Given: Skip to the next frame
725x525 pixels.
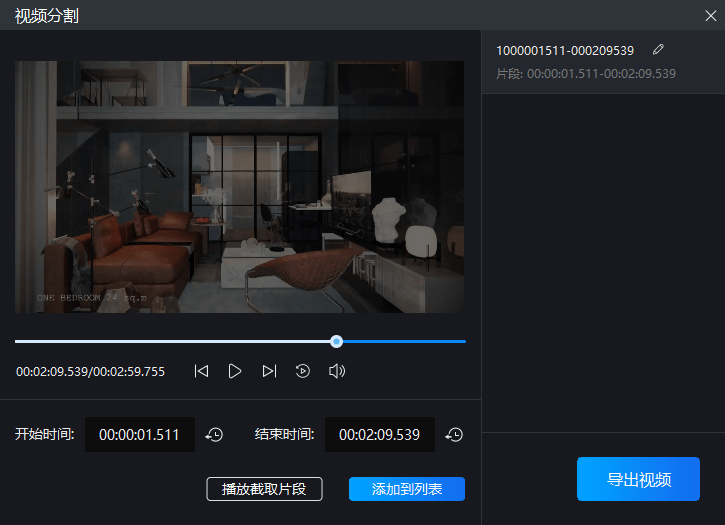Looking at the screenshot, I should click(269, 371).
